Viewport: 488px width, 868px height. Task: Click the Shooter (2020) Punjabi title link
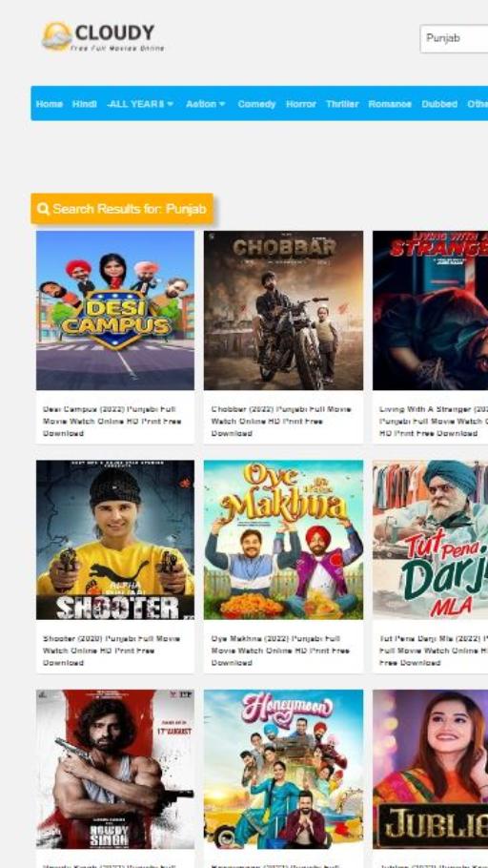(x=112, y=651)
